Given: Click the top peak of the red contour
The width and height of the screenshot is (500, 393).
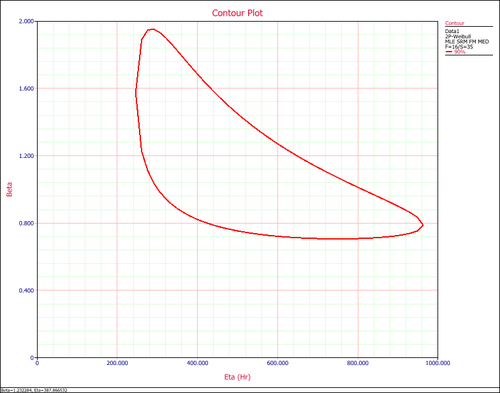Looking at the screenshot, I should click(x=152, y=29).
